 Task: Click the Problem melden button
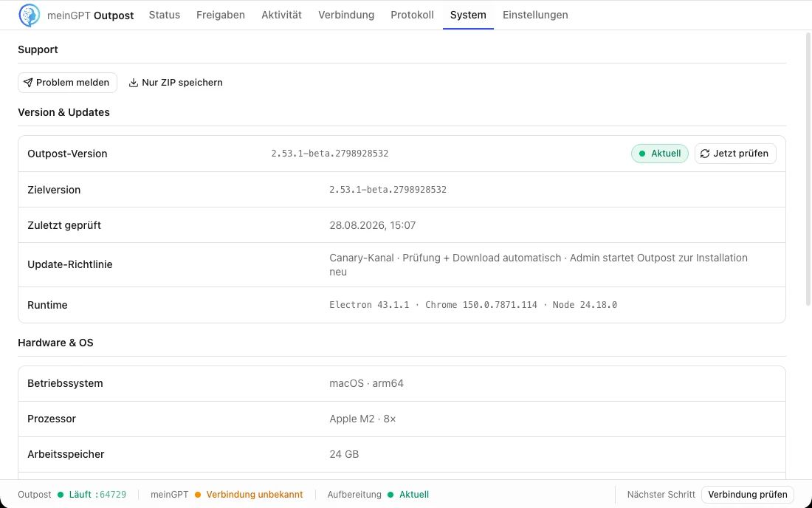coord(67,83)
